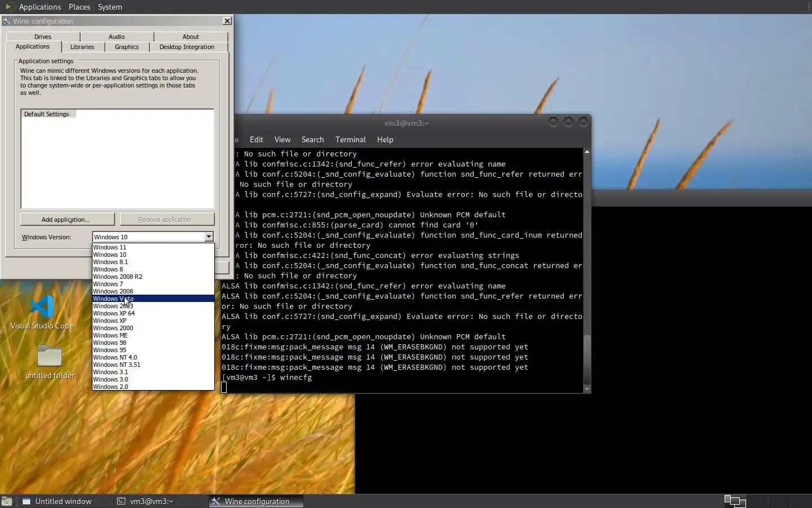Choose Windows 2008 R2 from version list
Viewport: 812px width, 508px height.
coord(153,277)
